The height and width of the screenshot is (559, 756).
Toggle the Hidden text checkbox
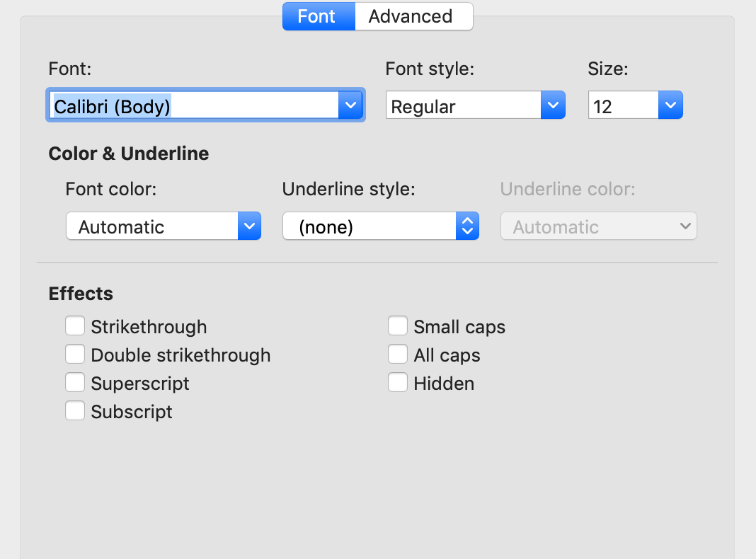(398, 383)
